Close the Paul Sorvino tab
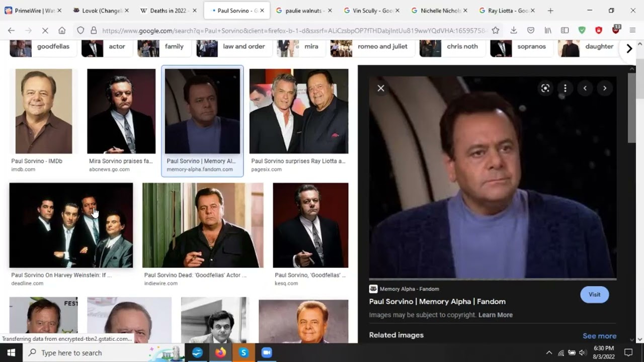 pyautogui.click(x=262, y=11)
